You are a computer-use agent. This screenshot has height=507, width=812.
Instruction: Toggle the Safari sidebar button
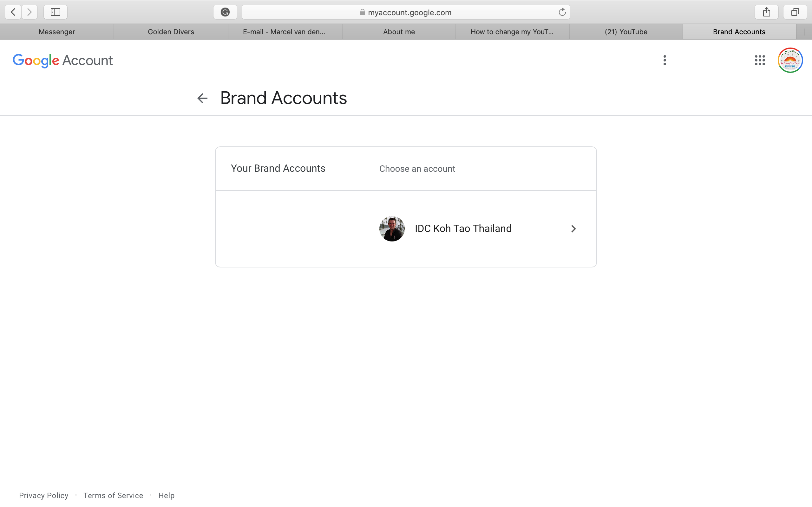coord(56,12)
